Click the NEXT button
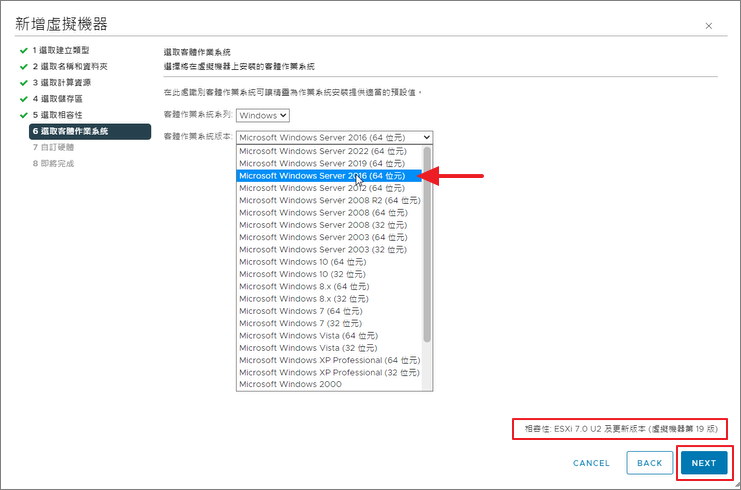The height and width of the screenshot is (490, 741). (704, 463)
